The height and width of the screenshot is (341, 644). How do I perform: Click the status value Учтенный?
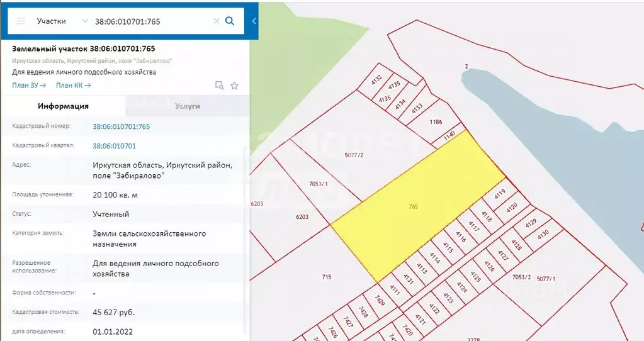pos(111,214)
